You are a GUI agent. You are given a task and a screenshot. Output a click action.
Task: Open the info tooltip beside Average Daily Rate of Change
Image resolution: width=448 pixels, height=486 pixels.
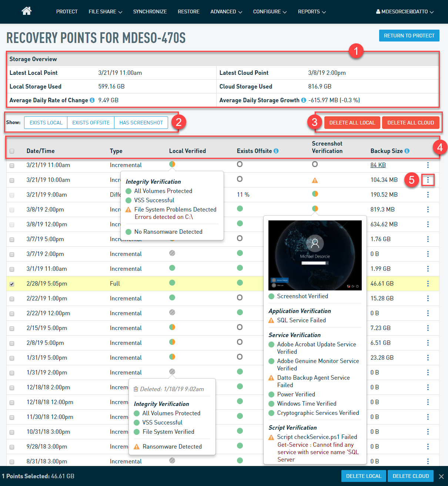click(x=92, y=100)
